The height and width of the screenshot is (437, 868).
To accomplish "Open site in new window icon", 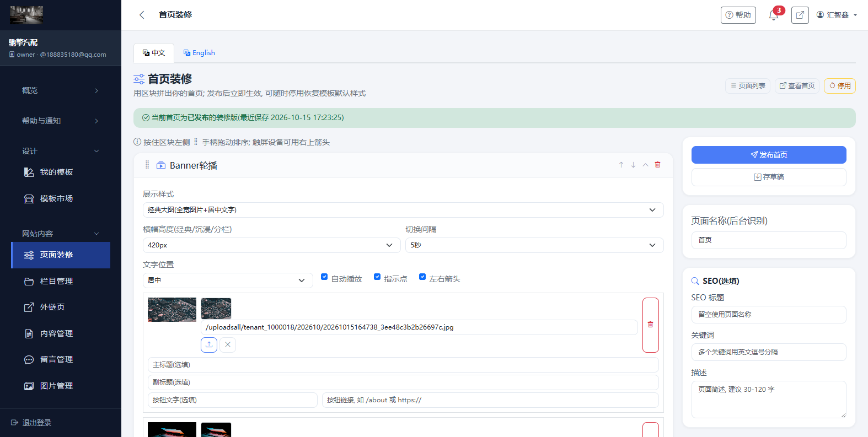I will [x=800, y=15].
